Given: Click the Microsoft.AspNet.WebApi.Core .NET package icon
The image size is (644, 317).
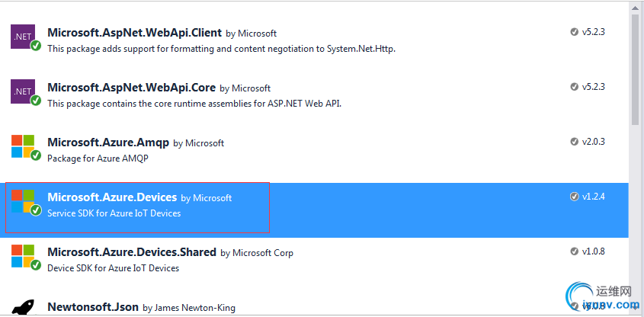Looking at the screenshot, I should click(x=22, y=91).
